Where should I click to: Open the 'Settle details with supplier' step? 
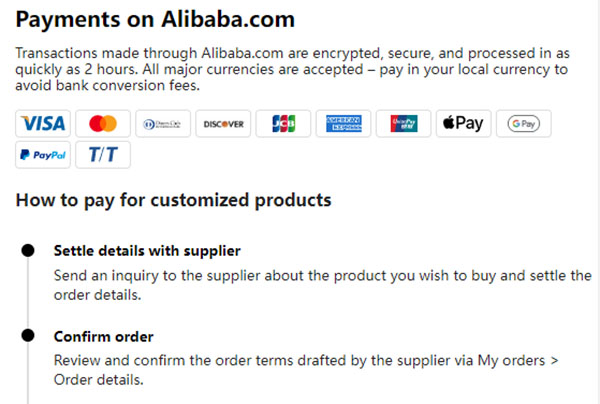[147, 250]
